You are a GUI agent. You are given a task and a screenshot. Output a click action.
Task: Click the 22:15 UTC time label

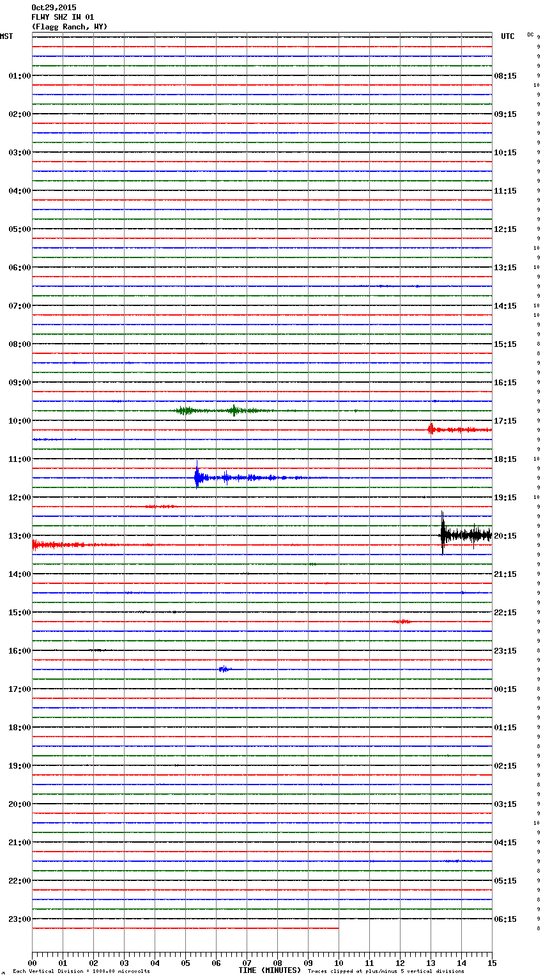click(x=505, y=613)
